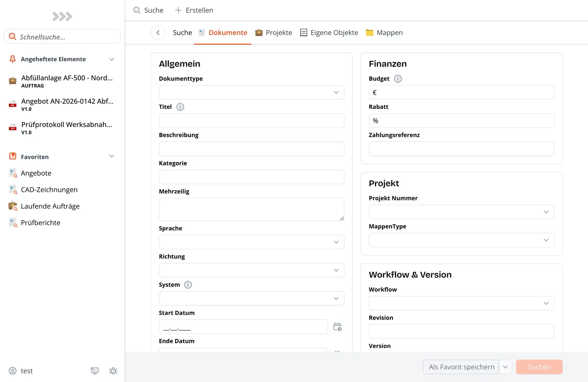Viewport: 588px width, 382px height.
Task: Click into the Titel input field
Action: point(251,121)
